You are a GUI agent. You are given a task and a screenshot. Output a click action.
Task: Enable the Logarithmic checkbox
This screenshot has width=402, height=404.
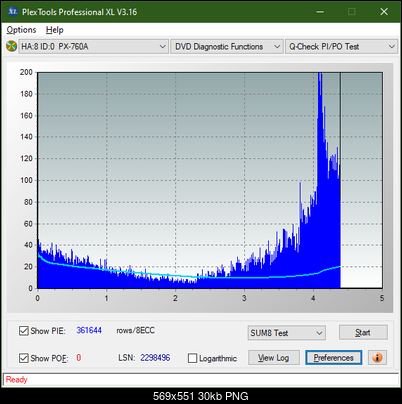(192, 358)
